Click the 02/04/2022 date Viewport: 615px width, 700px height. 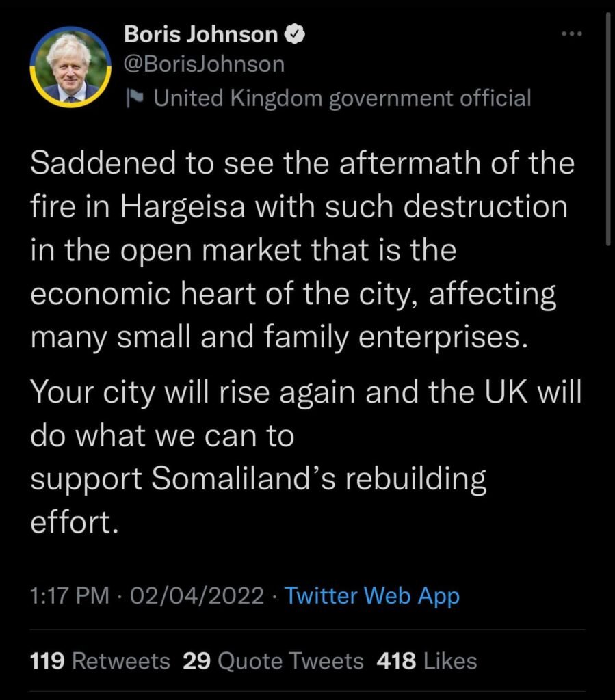(196, 595)
